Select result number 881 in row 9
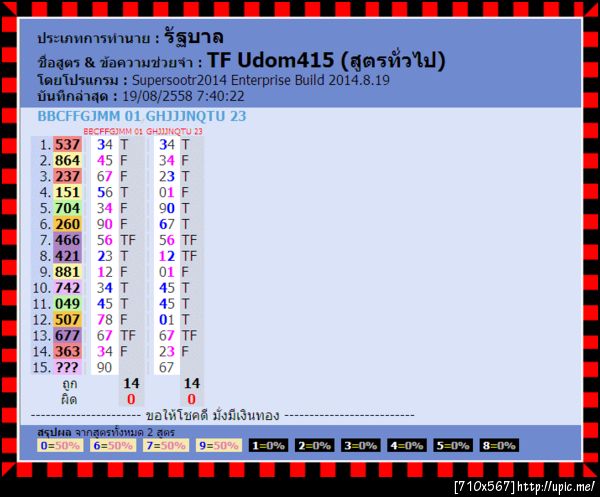The width and height of the screenshot is (600, 497). tap(67, 272)
